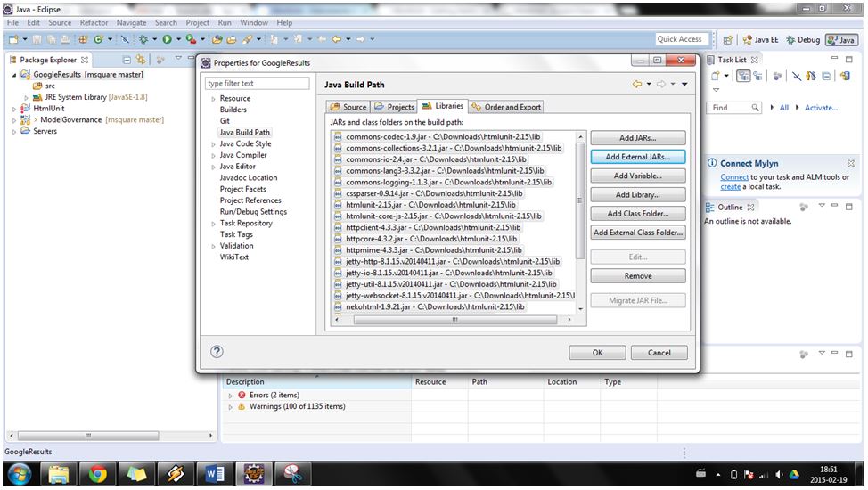Click the Windows Start button
The image size is (868, 490).
coord(20,475)
